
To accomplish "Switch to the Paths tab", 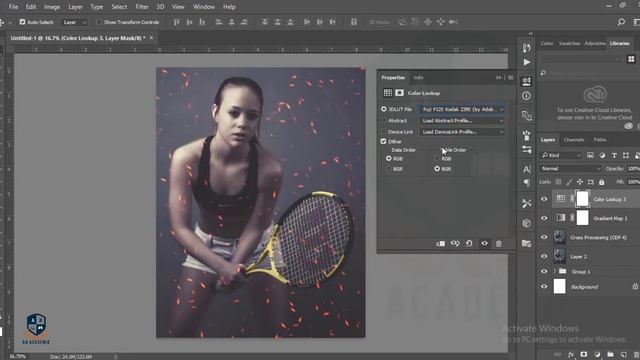I will pos(600,140).
